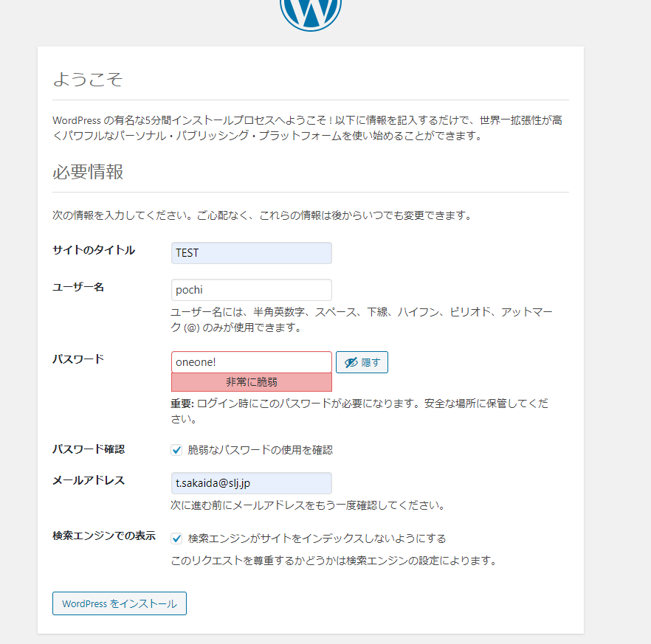
Task: Hide the password with the 隠す button
Action: tap(362, 362)
